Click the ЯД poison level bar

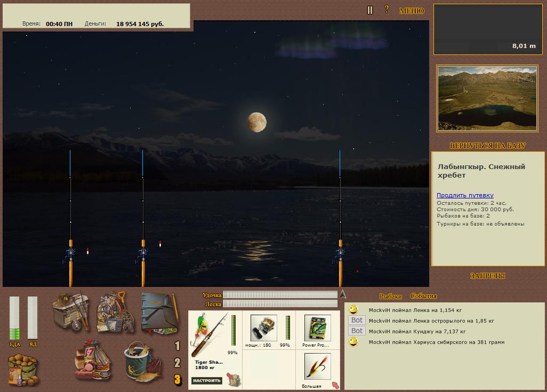pos(33,318)
